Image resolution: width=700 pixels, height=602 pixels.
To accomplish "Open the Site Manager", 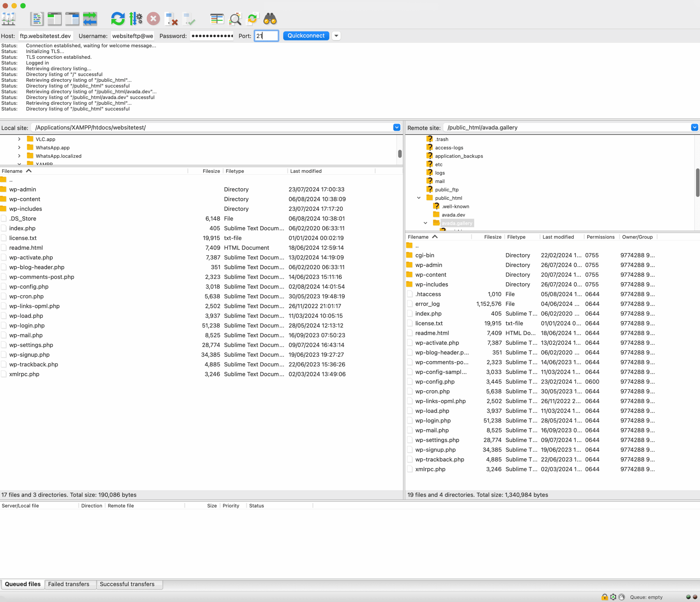I will point(8,19).
